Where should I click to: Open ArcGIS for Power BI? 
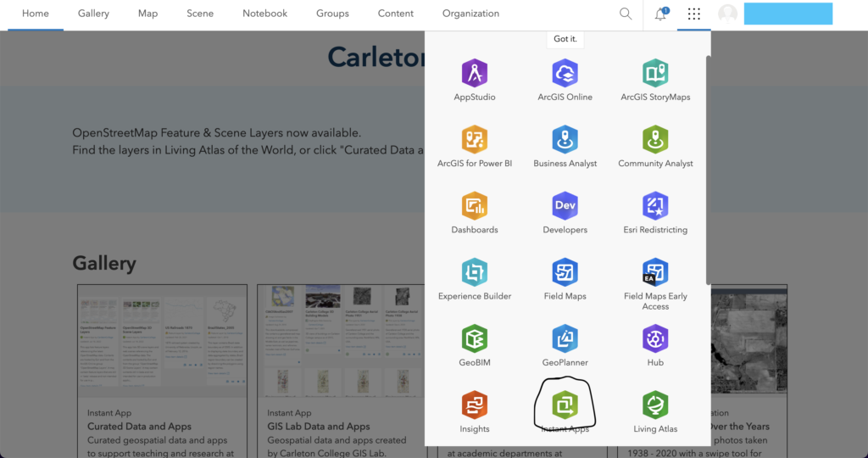tap(475, 147)
